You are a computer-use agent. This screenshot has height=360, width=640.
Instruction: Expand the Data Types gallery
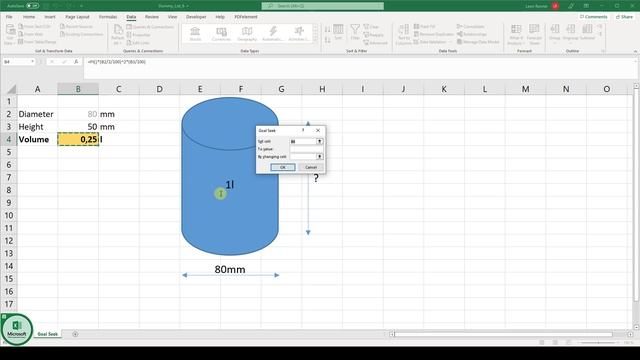coord(315,40)
